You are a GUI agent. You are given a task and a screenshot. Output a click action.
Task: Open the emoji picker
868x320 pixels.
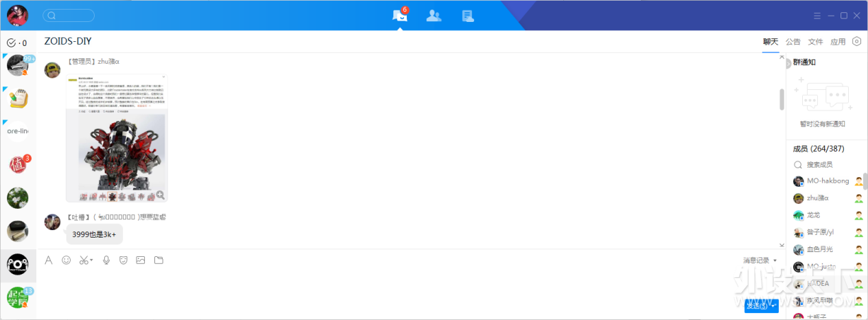coord(67,260)
